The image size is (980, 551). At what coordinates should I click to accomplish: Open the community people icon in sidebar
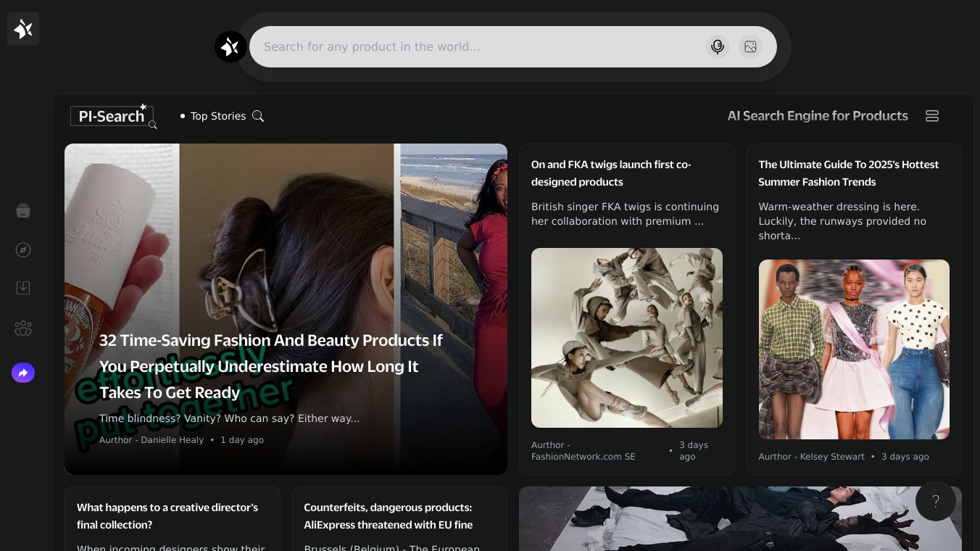(23, 328)
